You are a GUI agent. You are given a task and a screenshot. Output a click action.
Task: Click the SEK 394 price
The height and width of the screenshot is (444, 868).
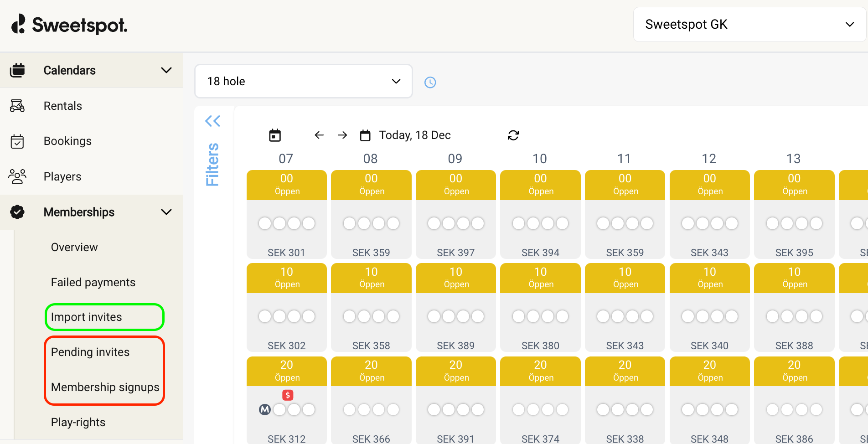click(540, 253)
